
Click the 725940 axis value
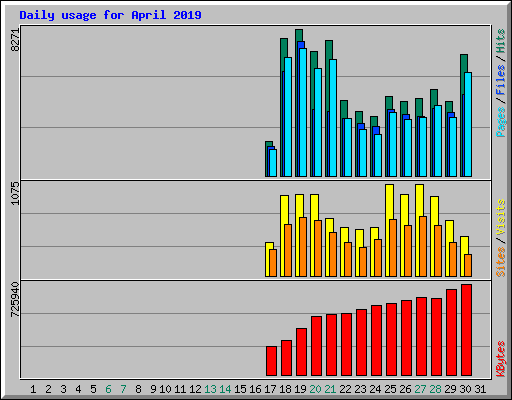15,300
